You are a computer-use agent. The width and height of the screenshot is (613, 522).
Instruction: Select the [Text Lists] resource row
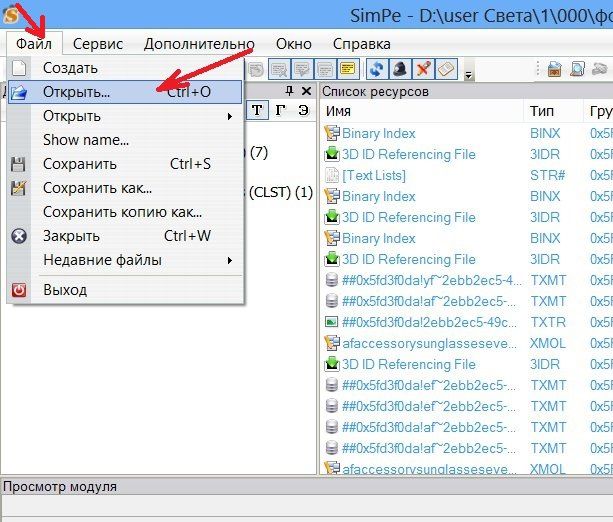click(x=374, y=175)
